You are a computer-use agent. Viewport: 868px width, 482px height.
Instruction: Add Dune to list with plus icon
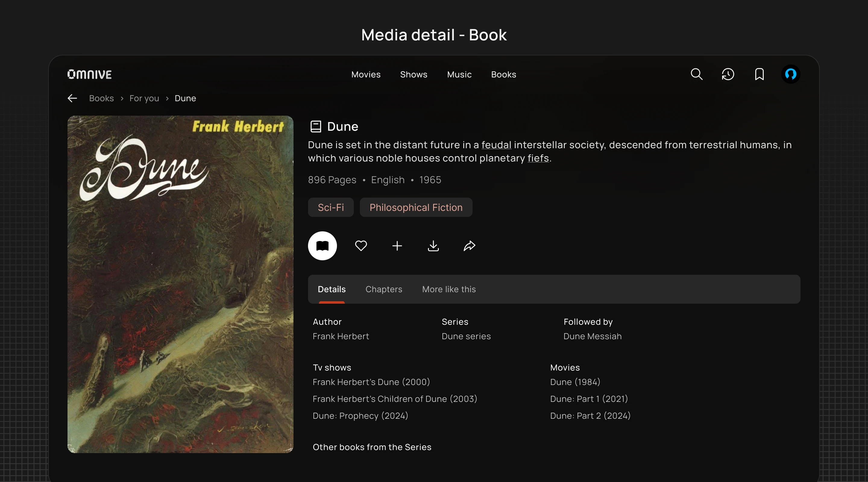click(x=397, y=246)
